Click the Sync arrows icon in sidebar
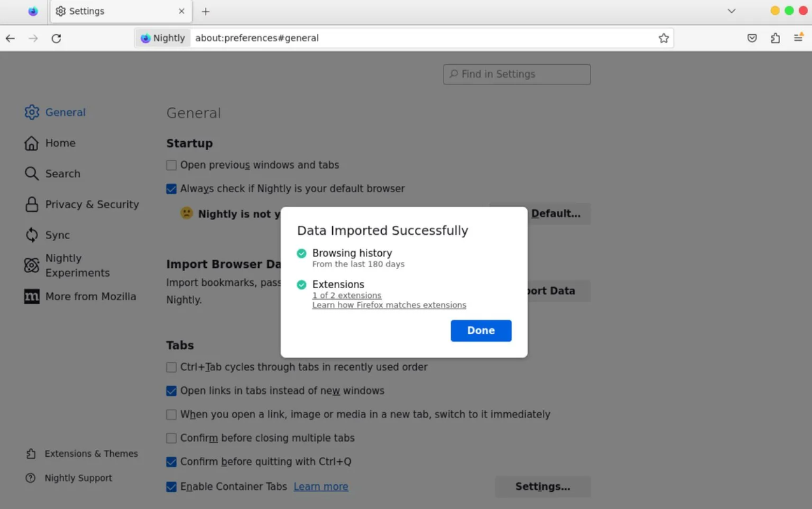812x509 pixels. tap(32, 235)
